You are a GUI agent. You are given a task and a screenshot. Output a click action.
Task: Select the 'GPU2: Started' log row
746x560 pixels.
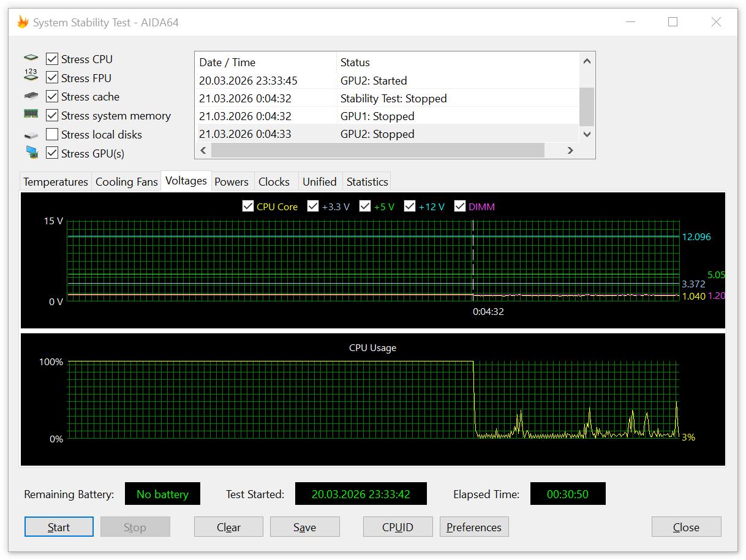387,80
